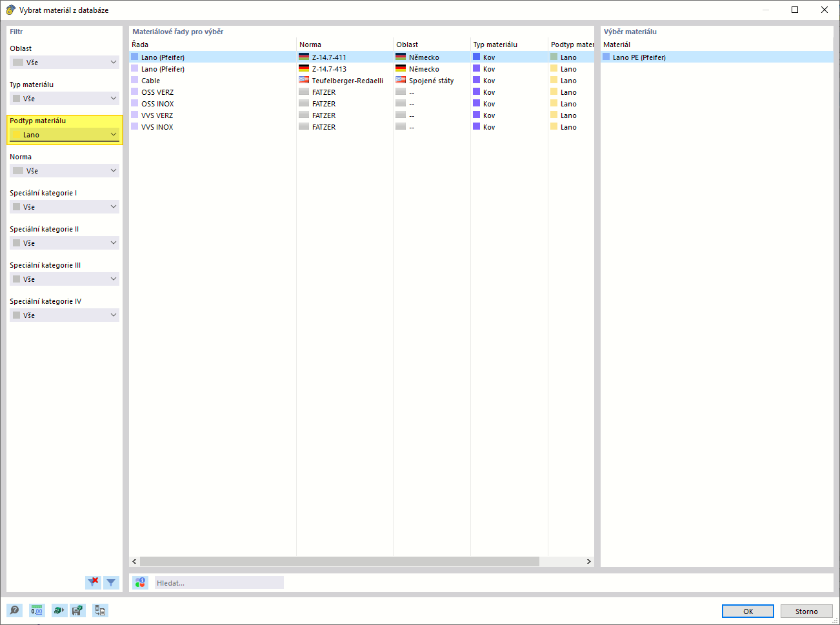
Task: Click save material to library icon
Action: pos(77,610)
